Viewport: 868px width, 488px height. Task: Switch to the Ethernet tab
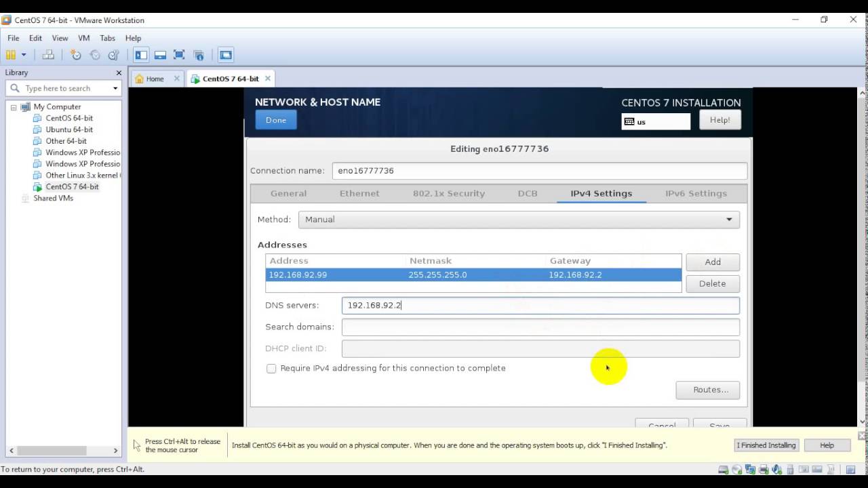coord(359,193)
